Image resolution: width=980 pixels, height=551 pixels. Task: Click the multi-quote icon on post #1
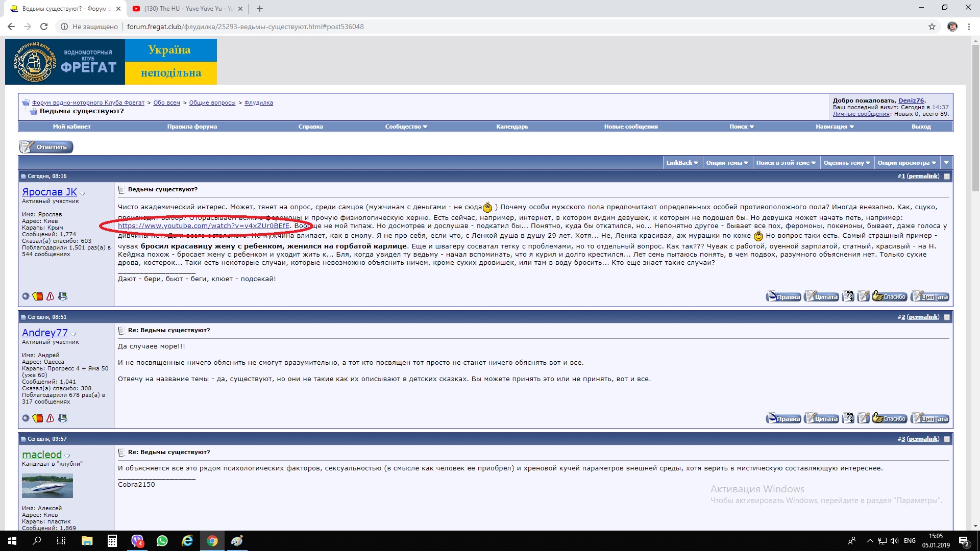848,296
